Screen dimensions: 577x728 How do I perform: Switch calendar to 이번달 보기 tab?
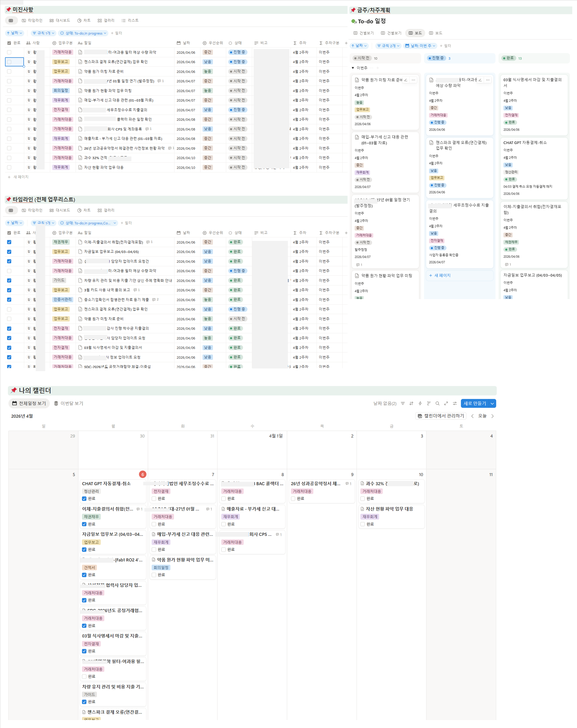(x=69, y=404)
